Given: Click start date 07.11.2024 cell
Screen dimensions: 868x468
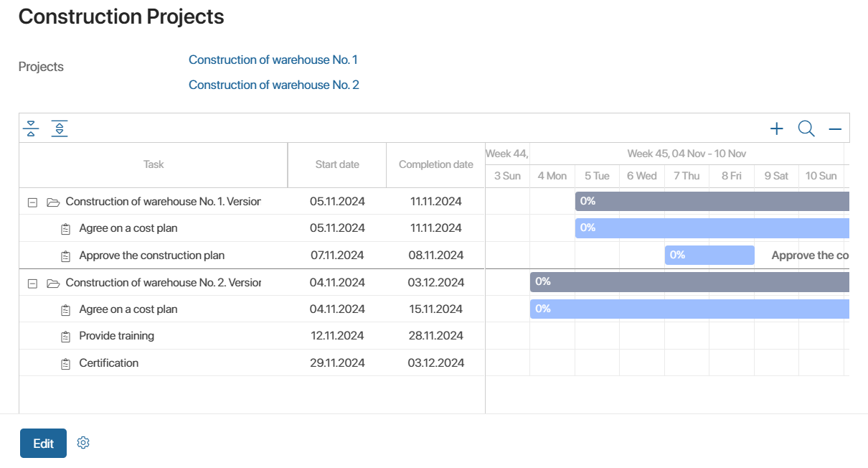Looking at the screenshot, I should (337, 255).
